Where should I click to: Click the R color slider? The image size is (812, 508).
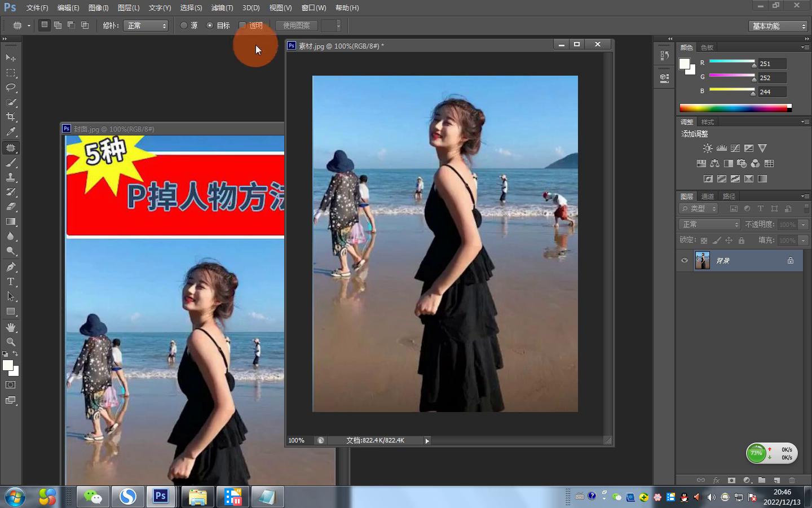732,61
